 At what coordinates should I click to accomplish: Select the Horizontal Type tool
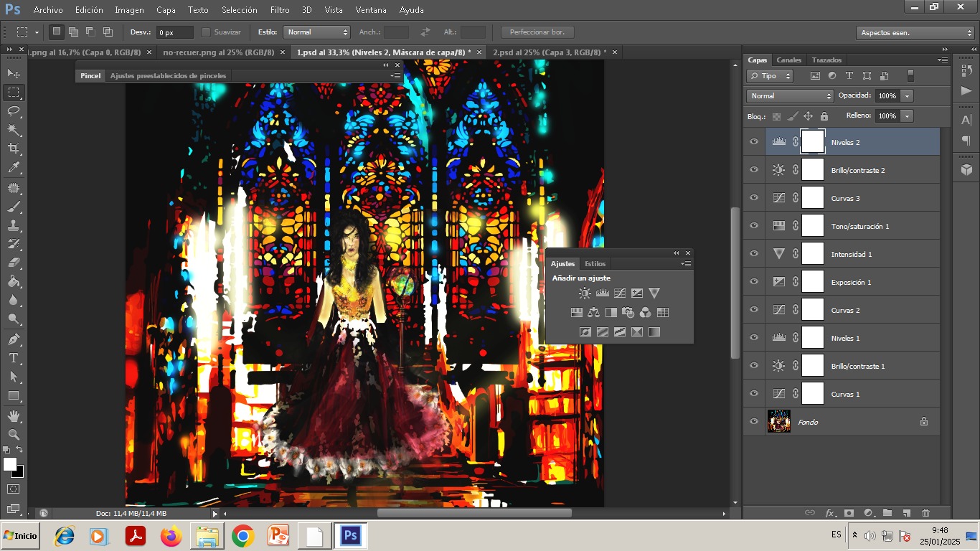tap(14, 357)
